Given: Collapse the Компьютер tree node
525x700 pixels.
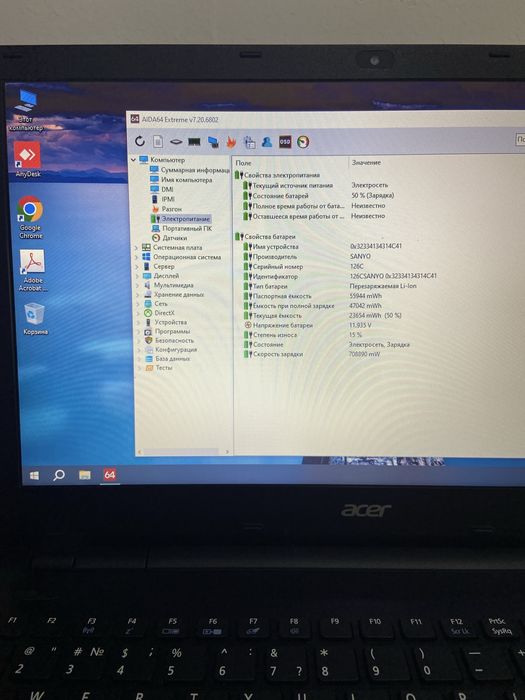Looking at the screenshot, I should pyautogui.click(x=133, y=159).
